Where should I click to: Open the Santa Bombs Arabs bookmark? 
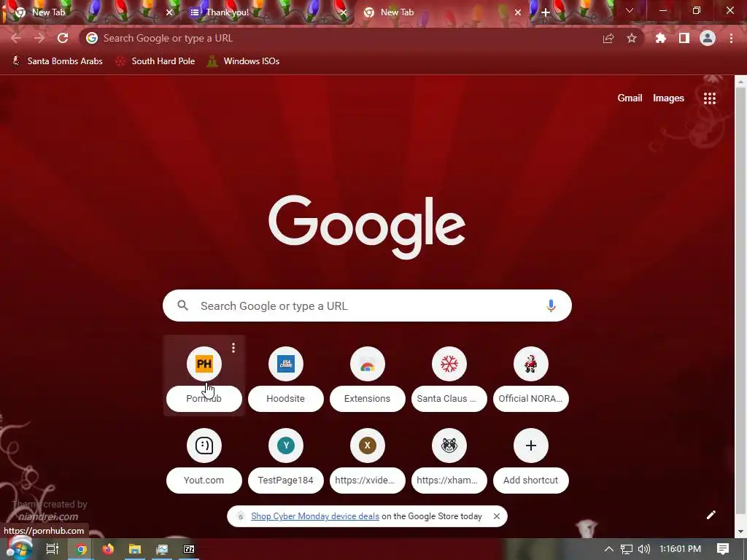click(57, 61)
